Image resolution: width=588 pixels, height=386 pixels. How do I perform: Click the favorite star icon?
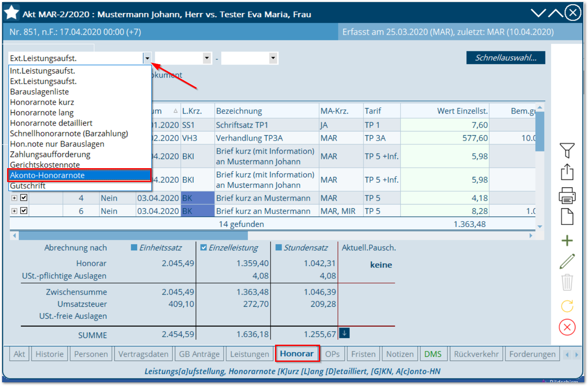pyautogui.click(x=11, y=13)
